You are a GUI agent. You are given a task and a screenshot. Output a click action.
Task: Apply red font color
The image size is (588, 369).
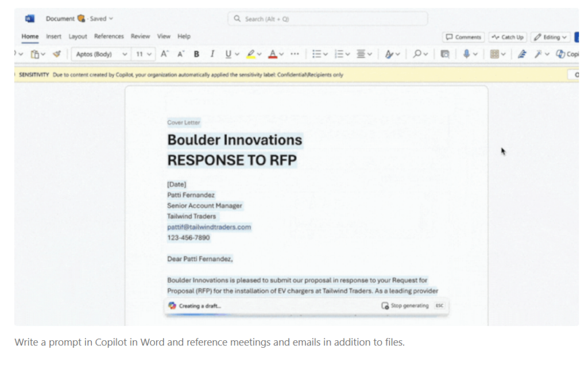(x=273, y=54)
